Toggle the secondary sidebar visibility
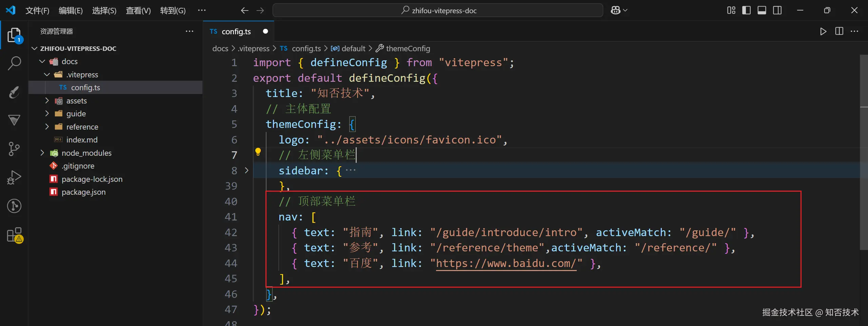Viewport: 868px width, 326px height. click(x=777, y=11)
